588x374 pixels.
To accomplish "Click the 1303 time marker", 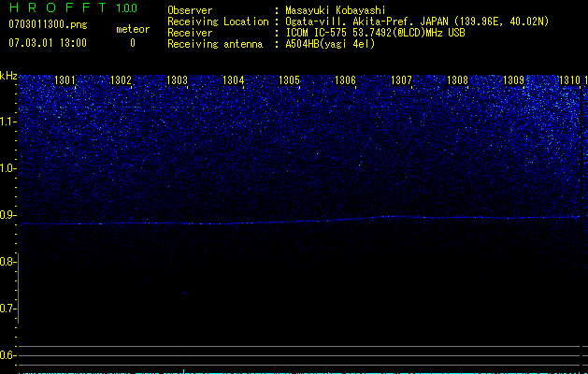I will click(177, 80).
